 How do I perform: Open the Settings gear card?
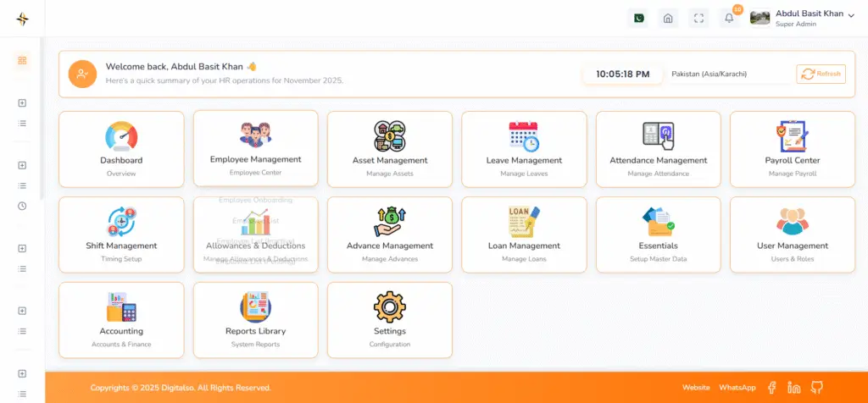pyautogui.click(x=390, y=319)
